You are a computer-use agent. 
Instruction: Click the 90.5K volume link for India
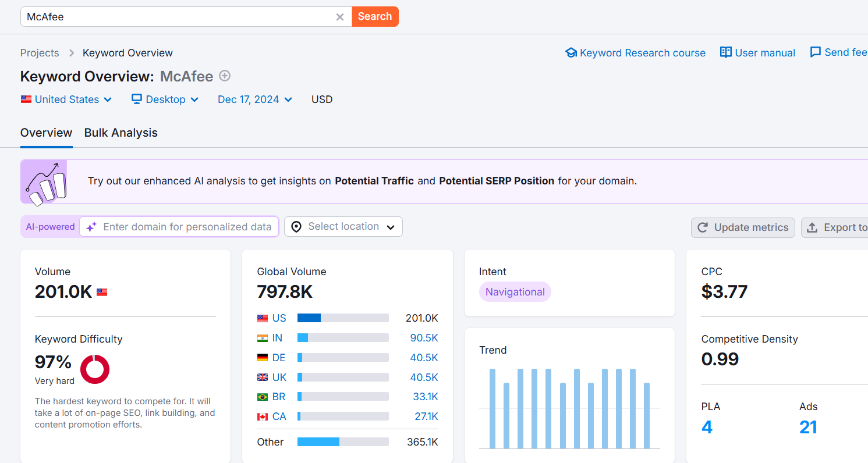pyautogui.click(x=424, y=338)
